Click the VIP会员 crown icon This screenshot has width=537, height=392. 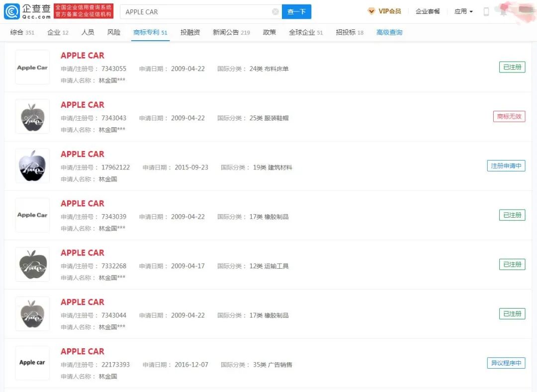point(372,11)
